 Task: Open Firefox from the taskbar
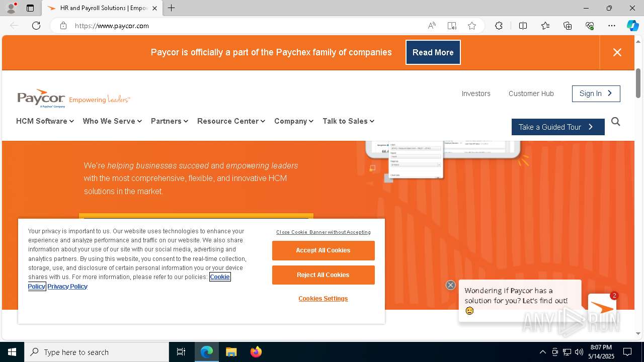256,352
